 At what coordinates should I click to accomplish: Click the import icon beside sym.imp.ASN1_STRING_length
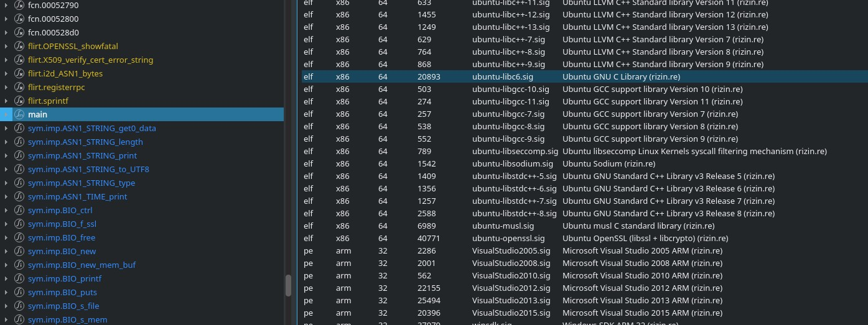(x=19, y=142)
